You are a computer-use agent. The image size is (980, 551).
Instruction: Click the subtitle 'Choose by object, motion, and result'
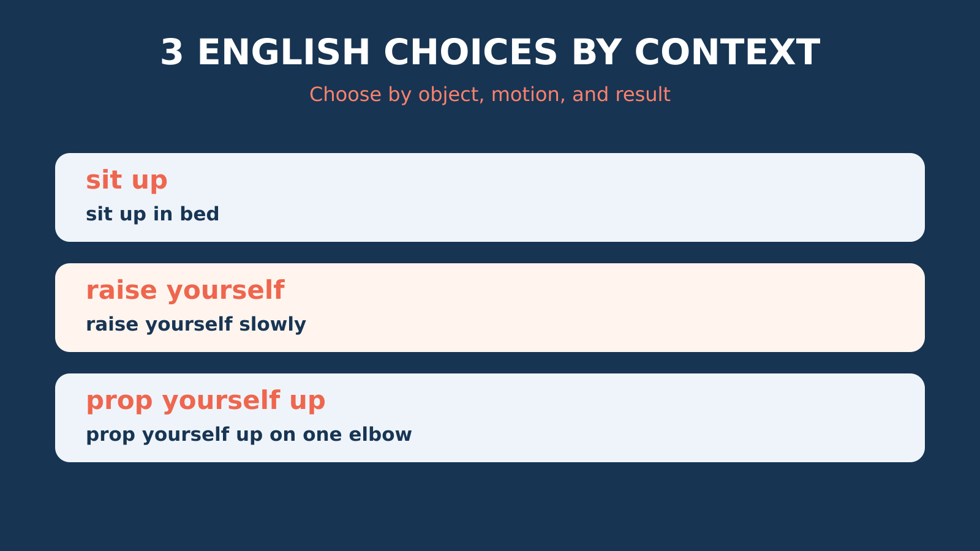pyautogui.click(x=490, y=95)
